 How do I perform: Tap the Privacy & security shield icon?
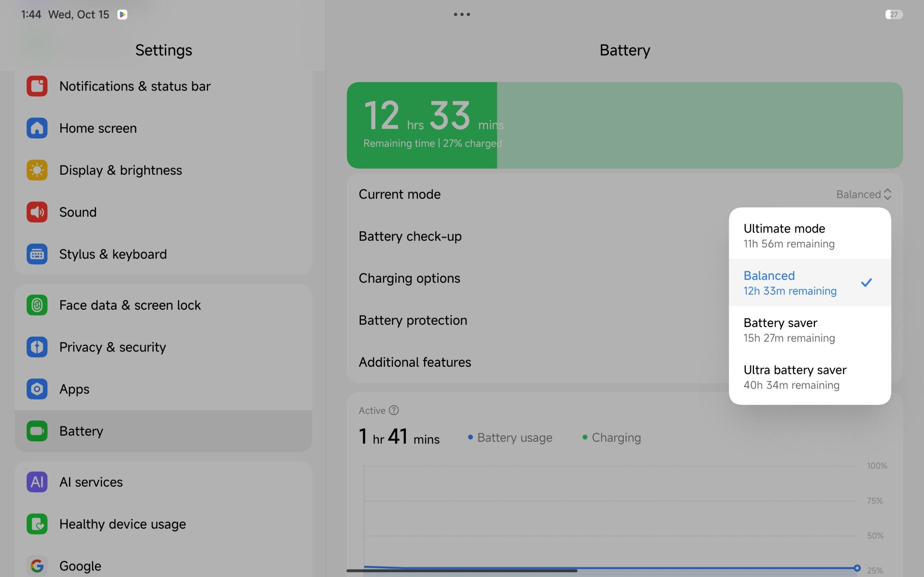pos(37,347)
